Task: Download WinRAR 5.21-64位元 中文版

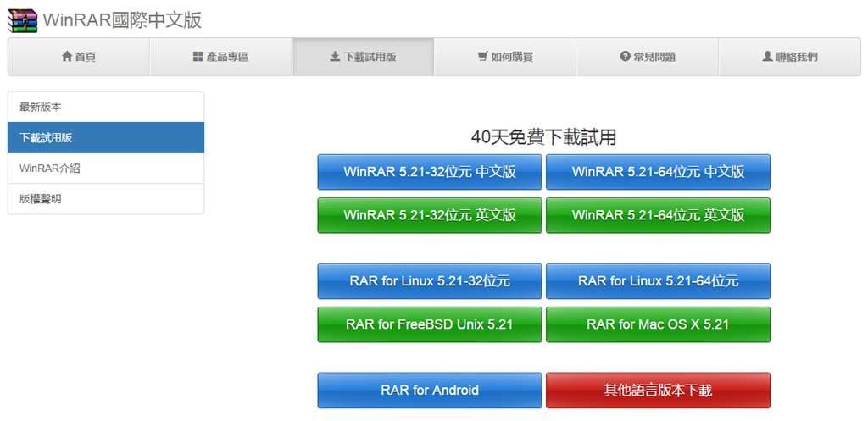Action: click(x=658, y=172)
